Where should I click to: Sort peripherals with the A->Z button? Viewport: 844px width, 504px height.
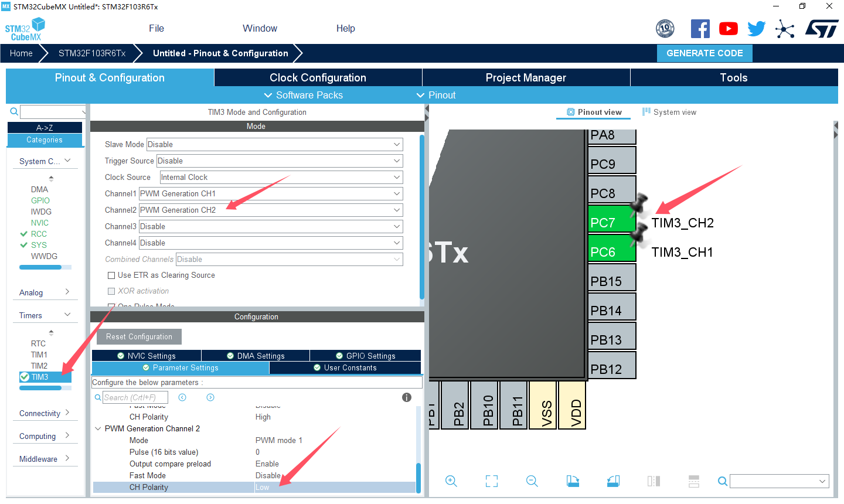point(45,128)
